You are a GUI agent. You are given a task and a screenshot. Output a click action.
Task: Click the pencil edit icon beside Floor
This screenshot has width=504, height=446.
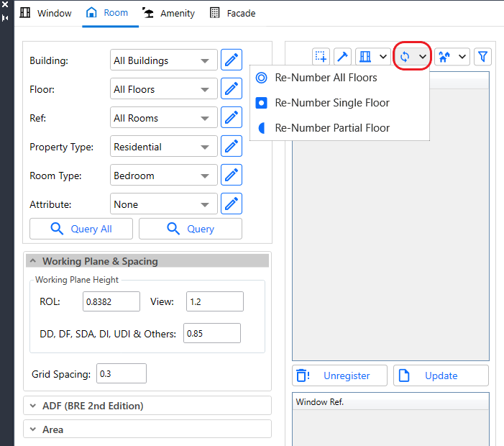(x=231, y=89)
